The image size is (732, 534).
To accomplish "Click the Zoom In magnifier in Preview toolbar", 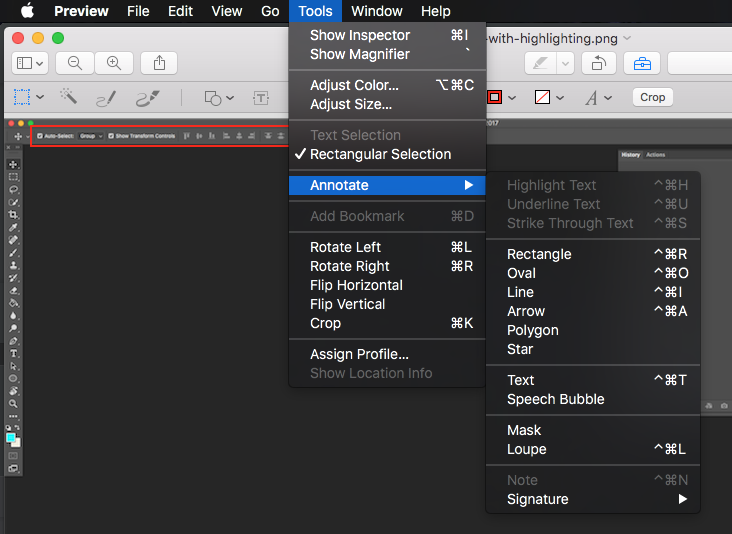I will 114,63.
